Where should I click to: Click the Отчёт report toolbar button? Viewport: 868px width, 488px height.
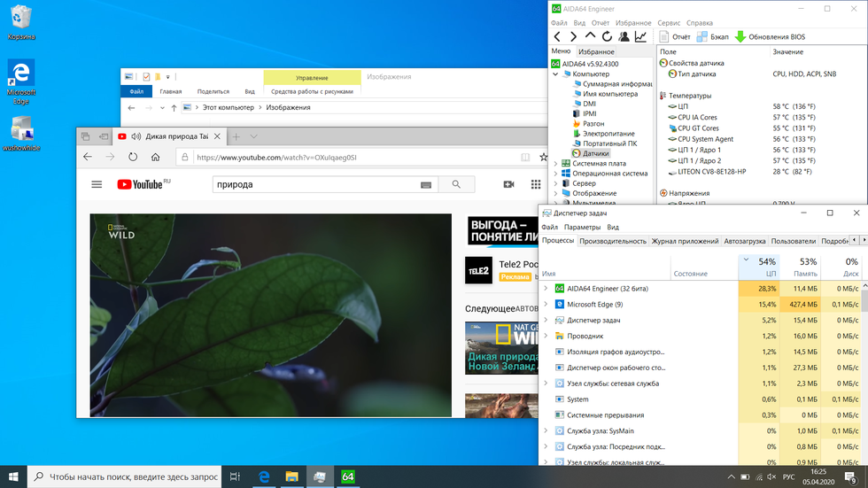click(675, 37)
